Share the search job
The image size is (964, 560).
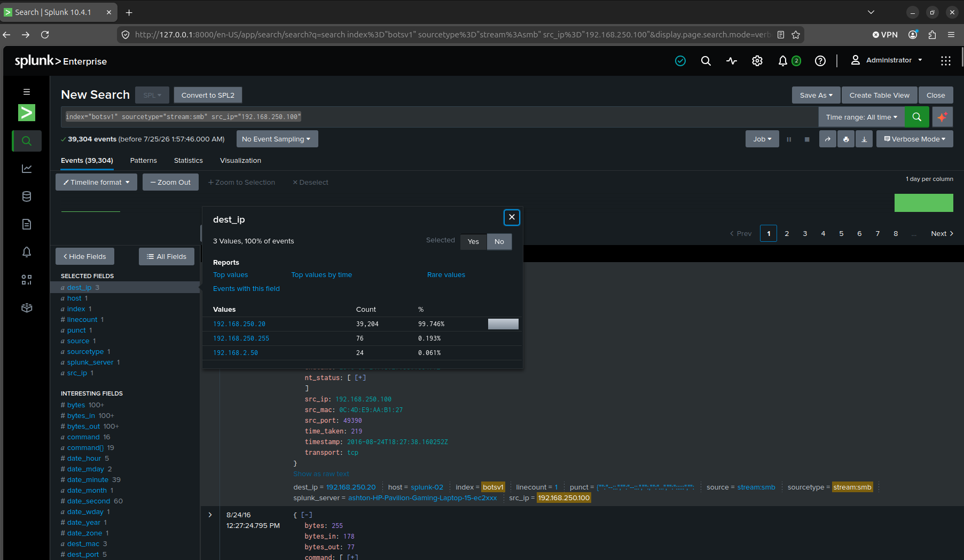tap(828, 139)
